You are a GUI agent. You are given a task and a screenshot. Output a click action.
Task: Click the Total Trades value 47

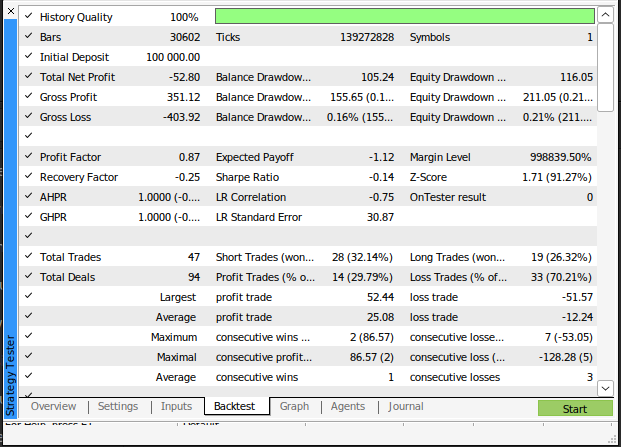(194, 257)
